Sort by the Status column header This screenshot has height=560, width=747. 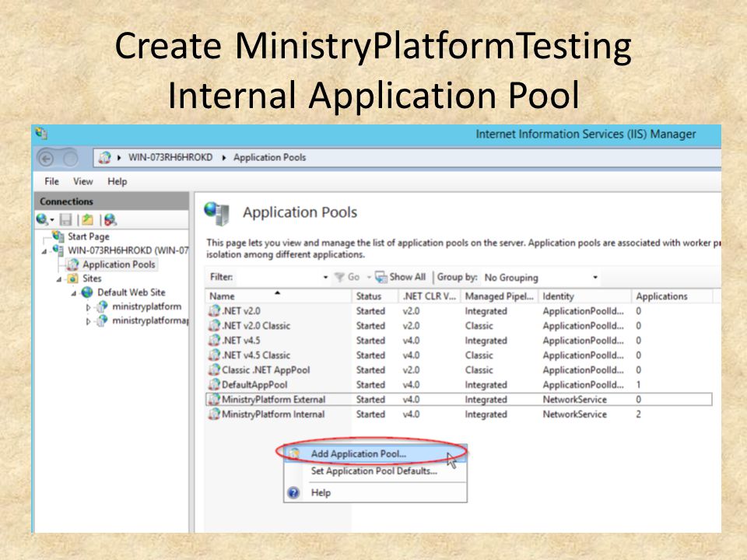[375, 296]
